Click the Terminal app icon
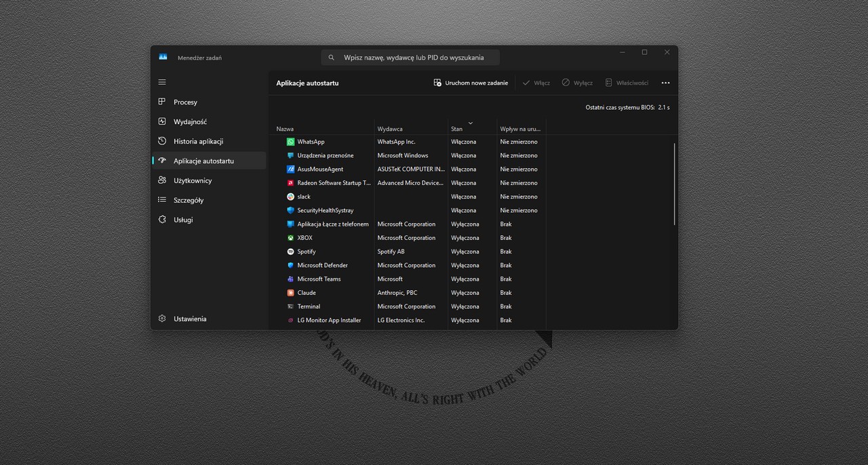The height and width of the screenshot is (465, 868). coord(290,306)
